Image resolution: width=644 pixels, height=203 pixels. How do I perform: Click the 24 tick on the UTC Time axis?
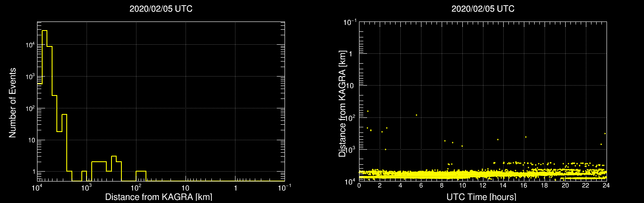pyautogui.click(x=607, y=186)
